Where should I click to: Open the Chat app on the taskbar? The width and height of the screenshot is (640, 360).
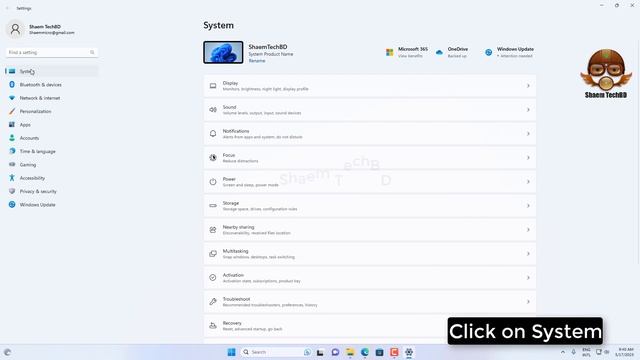[335, 352]
